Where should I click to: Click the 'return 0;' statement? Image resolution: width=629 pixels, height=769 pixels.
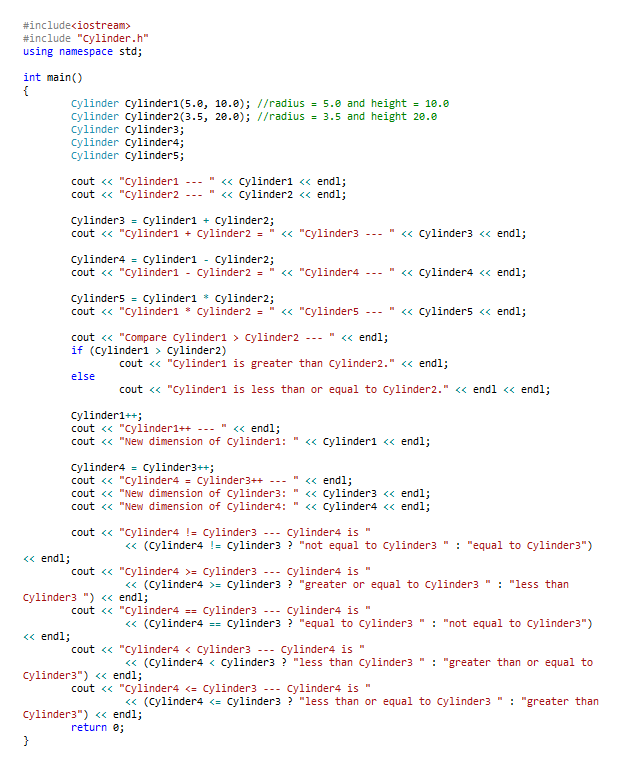coord(98,727)
